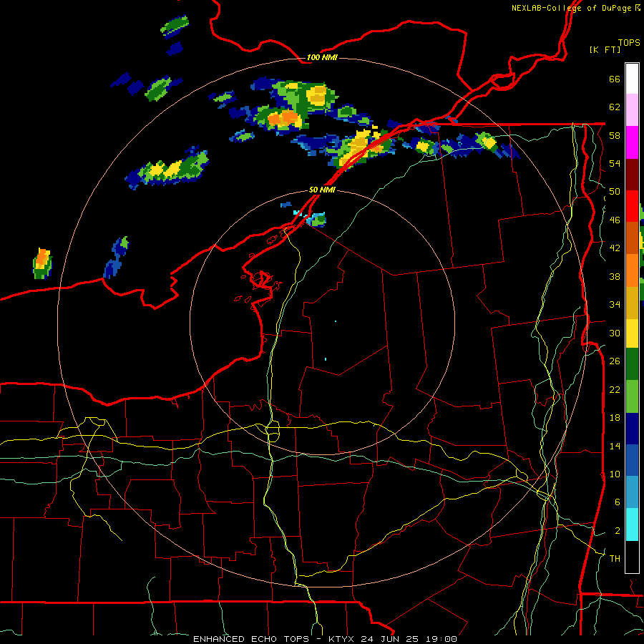Click the [K FT] units label
Screen dimensions: 644x644
coord(605,49)
